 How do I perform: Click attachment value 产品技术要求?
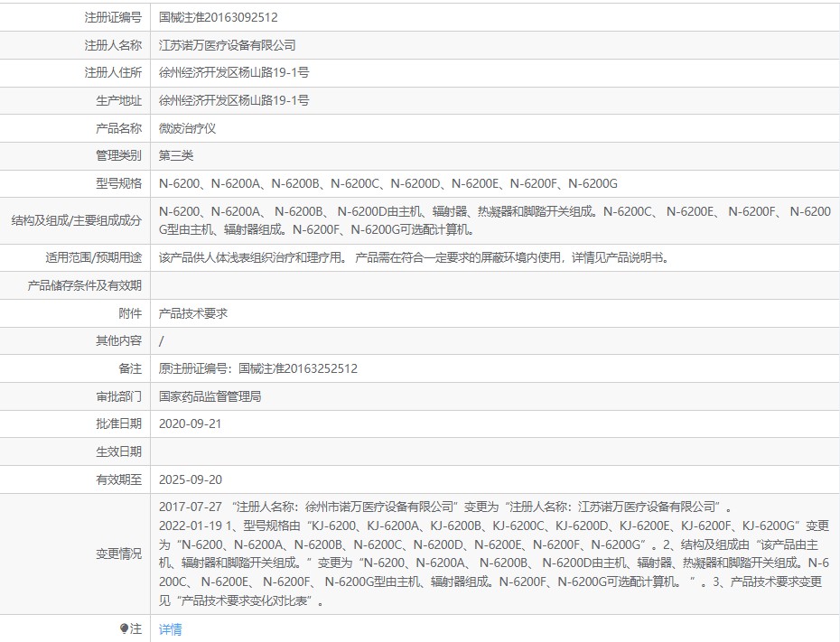click(193, 313)
